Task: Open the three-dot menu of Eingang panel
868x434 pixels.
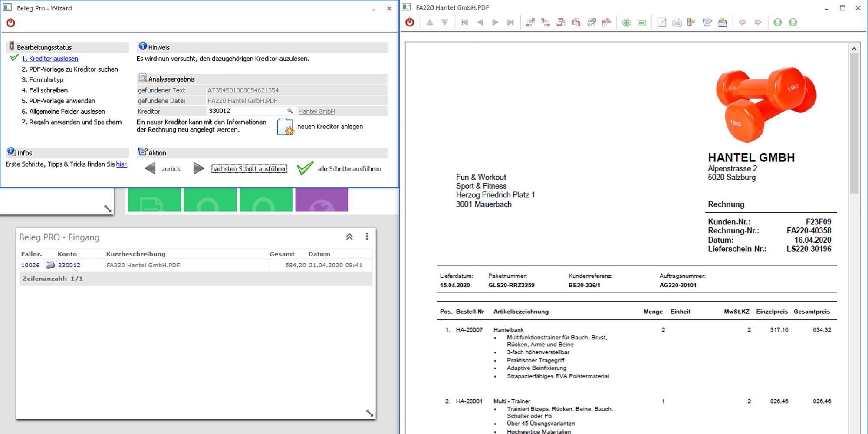Action: pyautogui.click(x=367, y=236)
